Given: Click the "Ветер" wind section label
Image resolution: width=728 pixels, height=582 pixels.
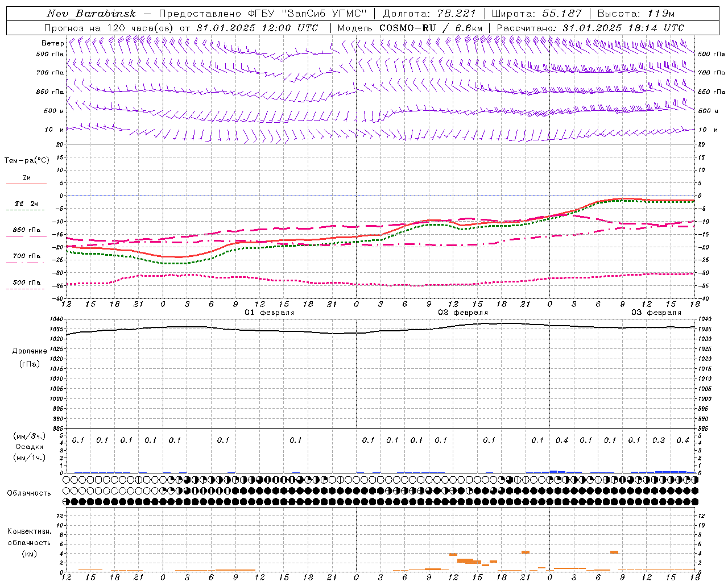Looking at the screenshot, I should point(52,43).
